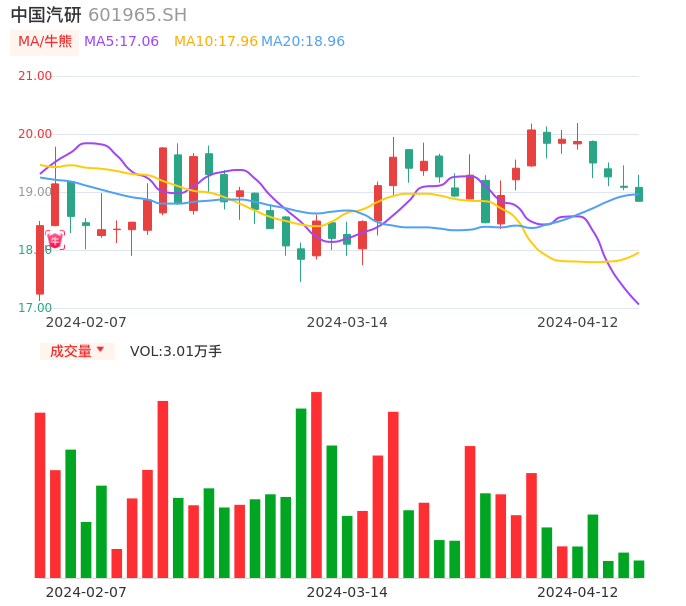Screen dimensions: 686x606
Task: Hide the blue MA20:18.96 line legend
Action: 303,42
